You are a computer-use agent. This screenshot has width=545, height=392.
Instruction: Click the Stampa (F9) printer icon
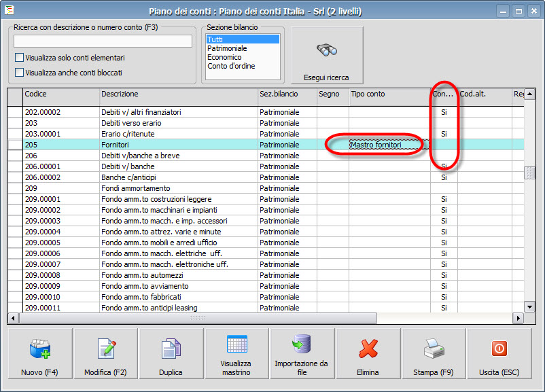(434, 349)
